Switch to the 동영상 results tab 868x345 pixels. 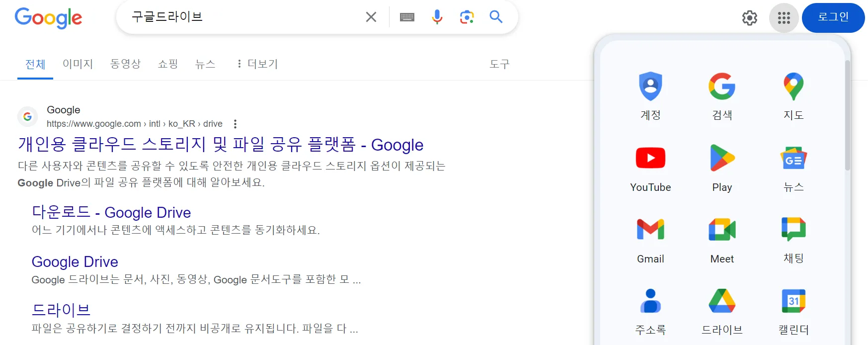pos(125,64)
